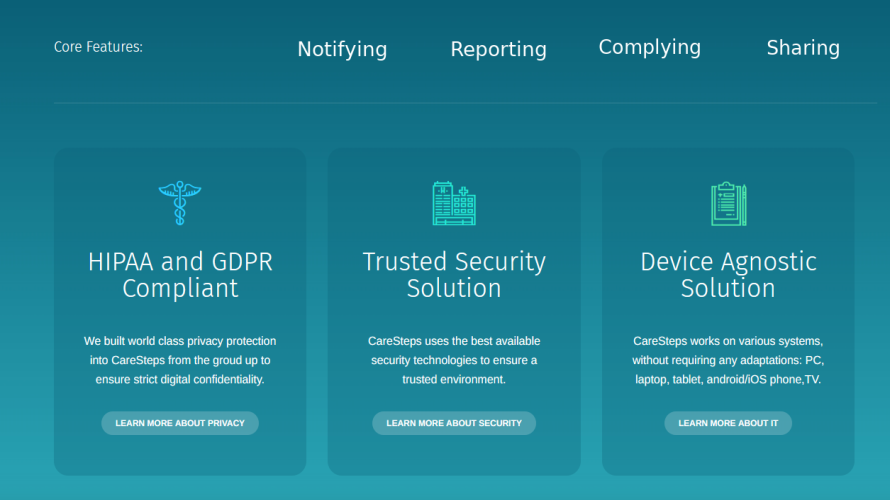This screenshot has width=890, height=500.
Task: Click the Core Features label
Action: [x=98, y=47]
